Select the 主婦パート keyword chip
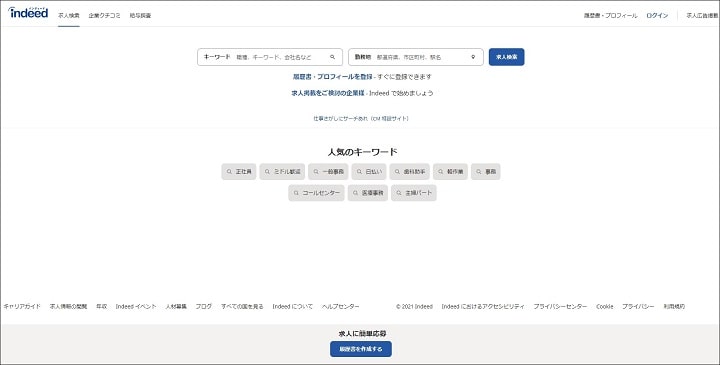Viewport: 720px width, 365px height. pyautogui.click(x=414, y=193)
